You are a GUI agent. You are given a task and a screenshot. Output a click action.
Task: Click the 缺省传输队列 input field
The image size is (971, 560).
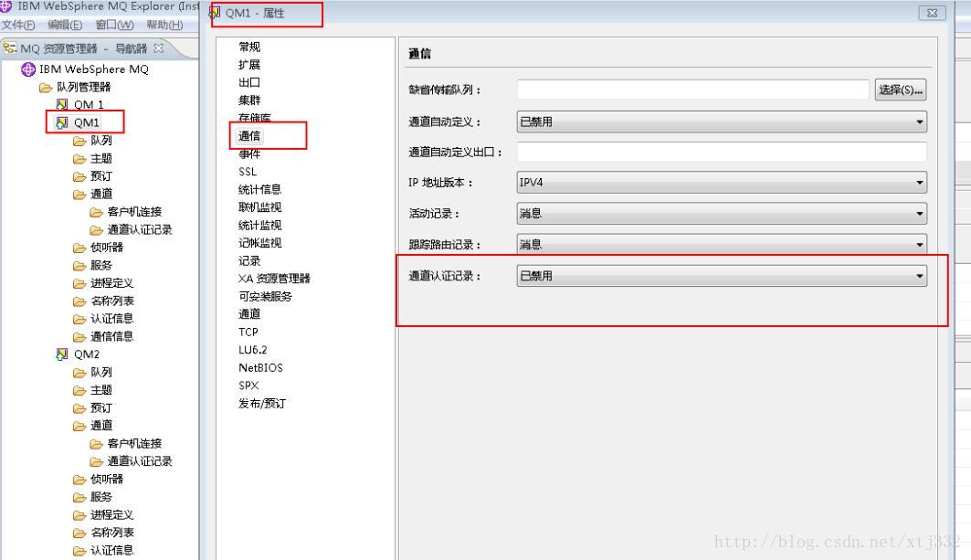[x=692, y=90]
